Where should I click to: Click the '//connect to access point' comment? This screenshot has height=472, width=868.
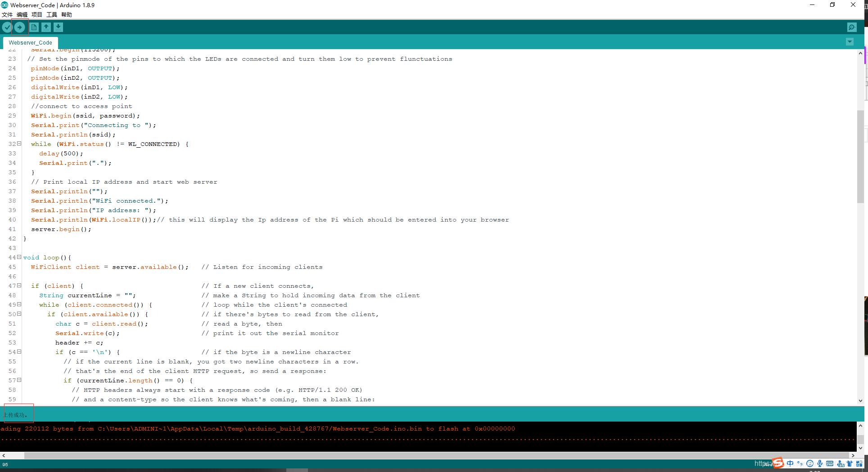point(81,106)
